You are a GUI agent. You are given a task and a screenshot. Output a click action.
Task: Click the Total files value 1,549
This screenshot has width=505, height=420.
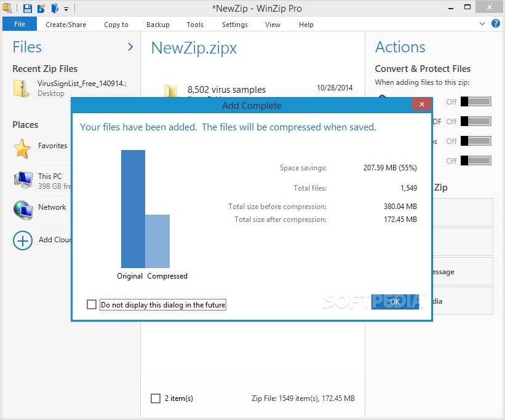[x=408, y=188]
